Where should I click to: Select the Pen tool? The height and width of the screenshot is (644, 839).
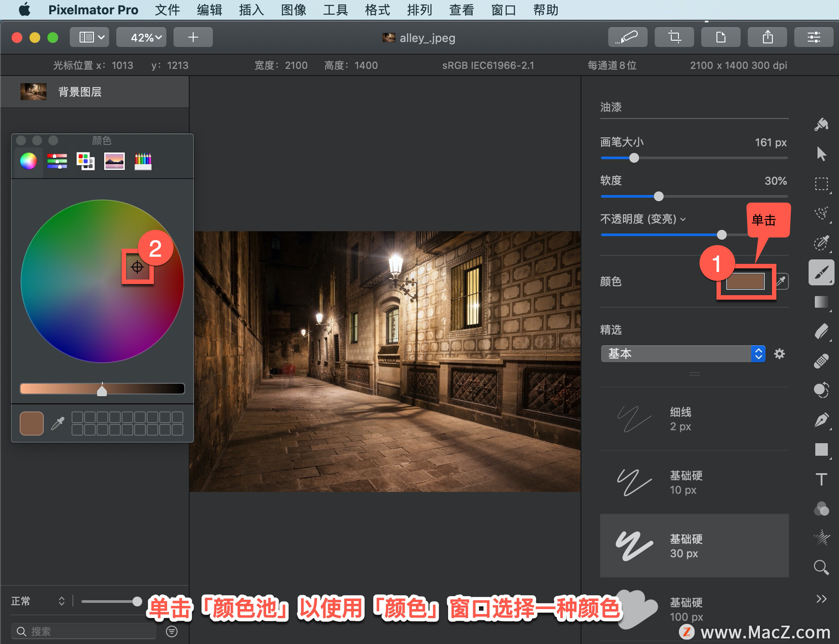pyautogui.click(x=821, y=420)
